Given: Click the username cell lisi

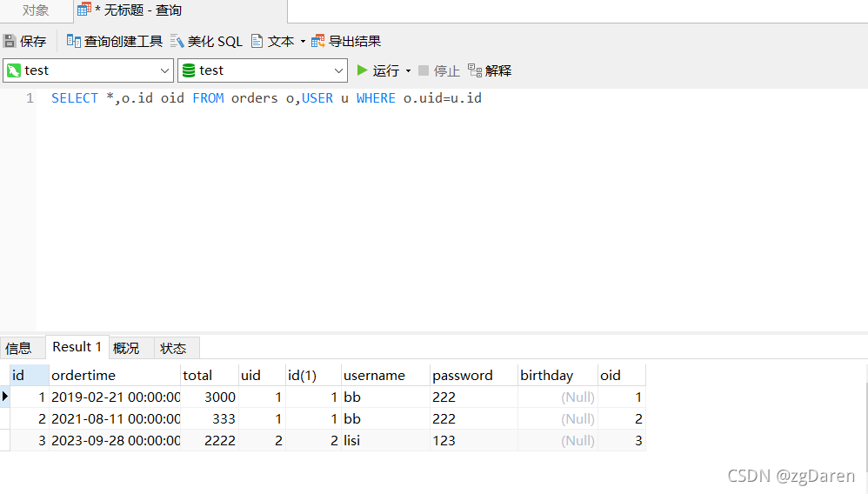Looking at the screenshot, I should coord(385,440).
